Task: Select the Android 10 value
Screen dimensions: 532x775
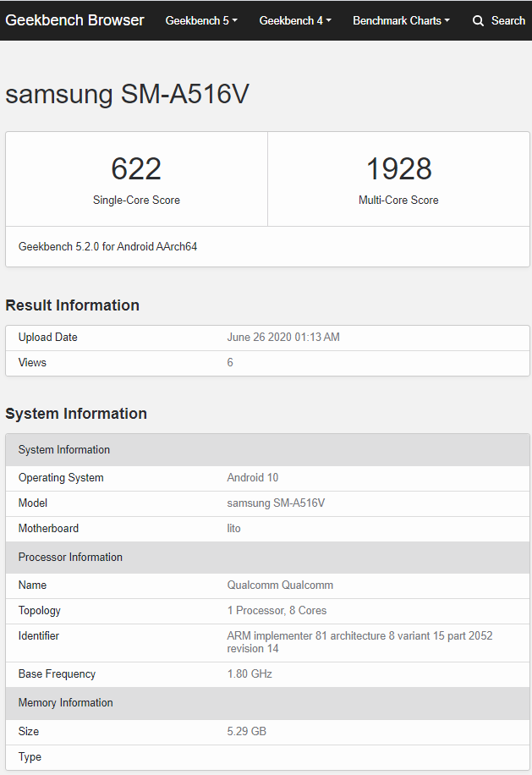Action: (x=252, y=477)
